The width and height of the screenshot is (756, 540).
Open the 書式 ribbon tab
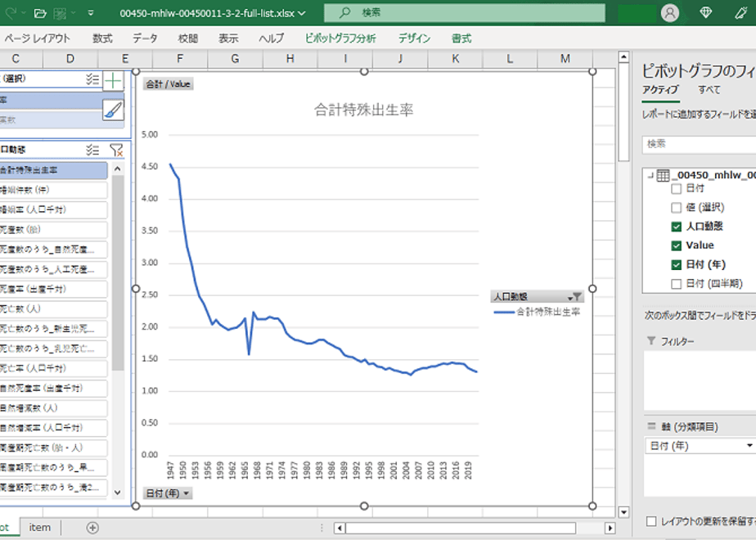pyautogui.click(x=461, y=38)
